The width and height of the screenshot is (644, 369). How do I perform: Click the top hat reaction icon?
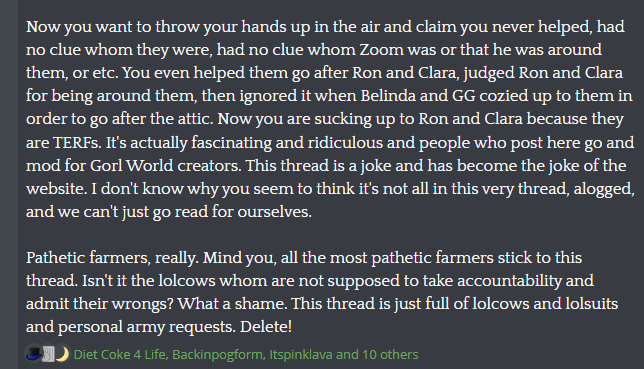click(x=34, y=354)
